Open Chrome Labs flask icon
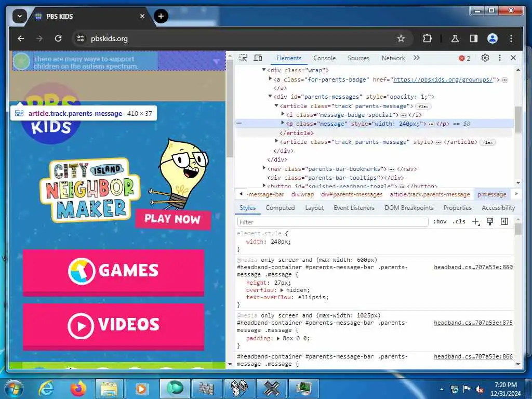The height and width of the screenshot is (399, 532). [x=455, y=38]
